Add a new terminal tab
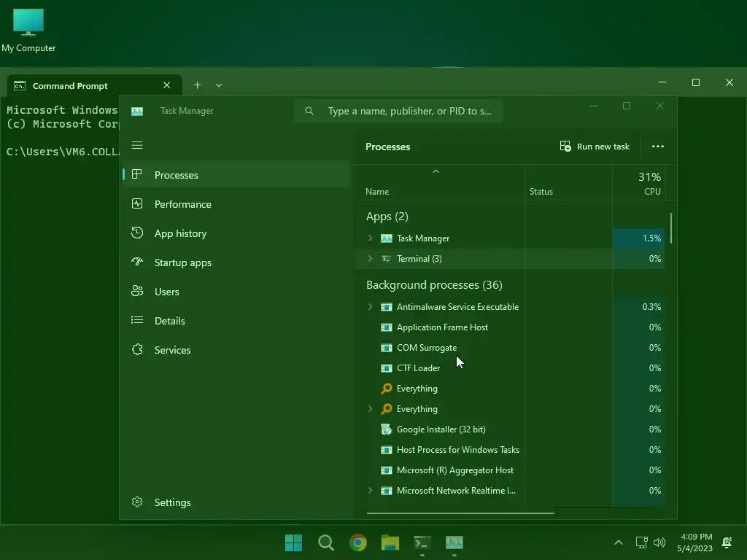The width and height of the screenshot is (747, 560). click(x=197, y=85)
